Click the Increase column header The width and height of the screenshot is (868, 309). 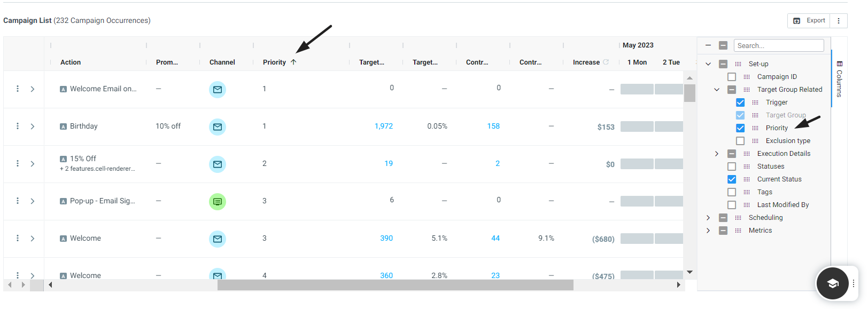click(x=586, y=62)
